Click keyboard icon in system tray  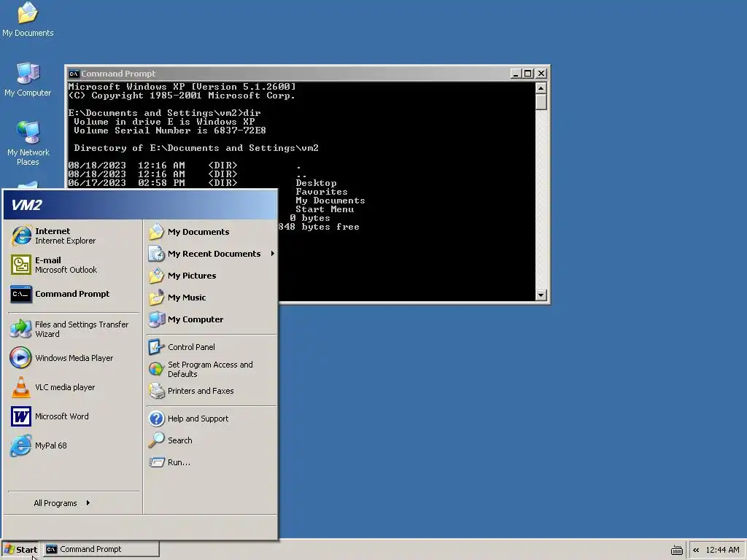click(x=676, y=551)
